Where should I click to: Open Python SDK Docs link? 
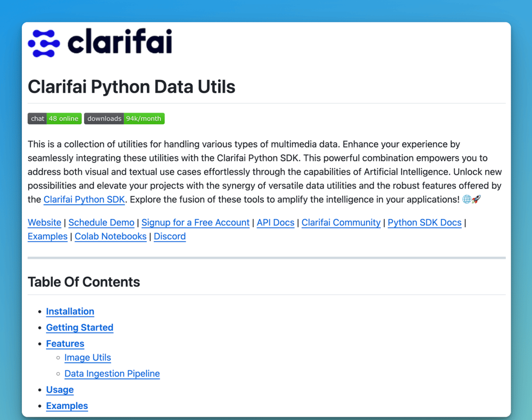click(x=425, y=223)
